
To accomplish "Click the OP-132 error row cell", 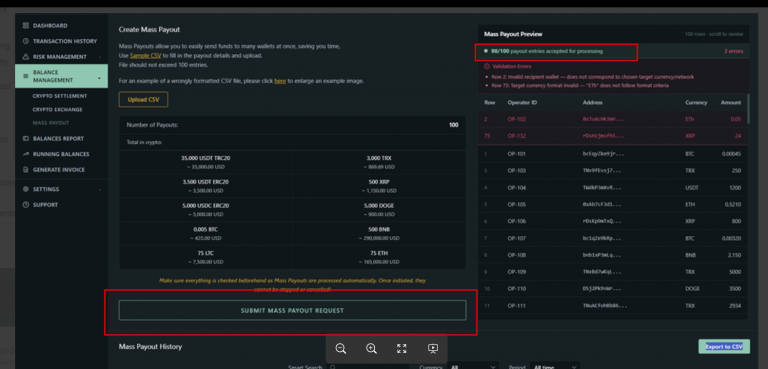I will [516, 136].
